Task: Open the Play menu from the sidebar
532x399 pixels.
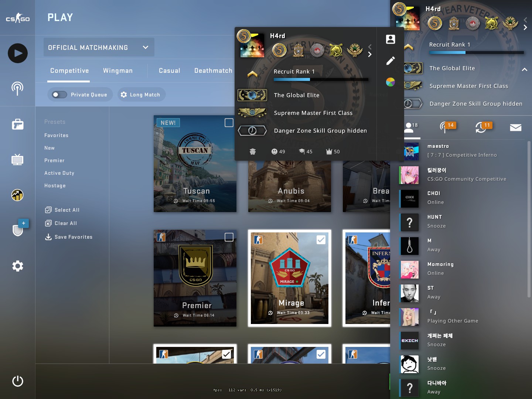Action: (18, 53)
